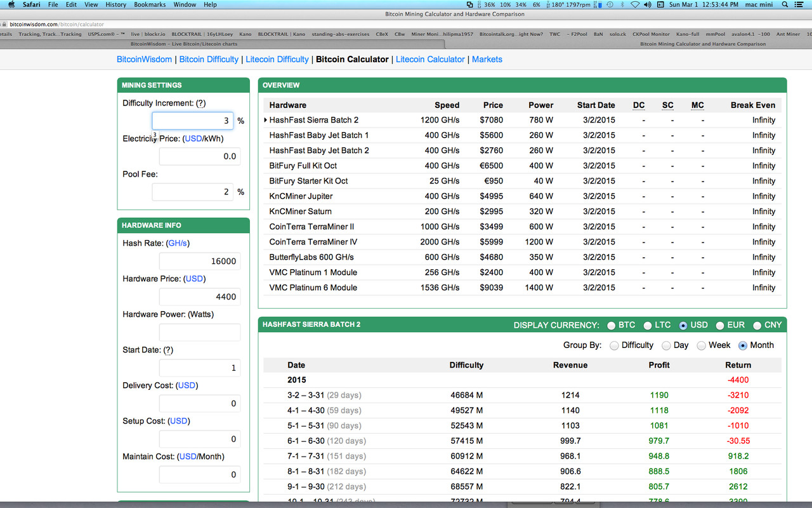Group results by Week
The height and width of the screenshot is (508, 812).
click(701, 345)
